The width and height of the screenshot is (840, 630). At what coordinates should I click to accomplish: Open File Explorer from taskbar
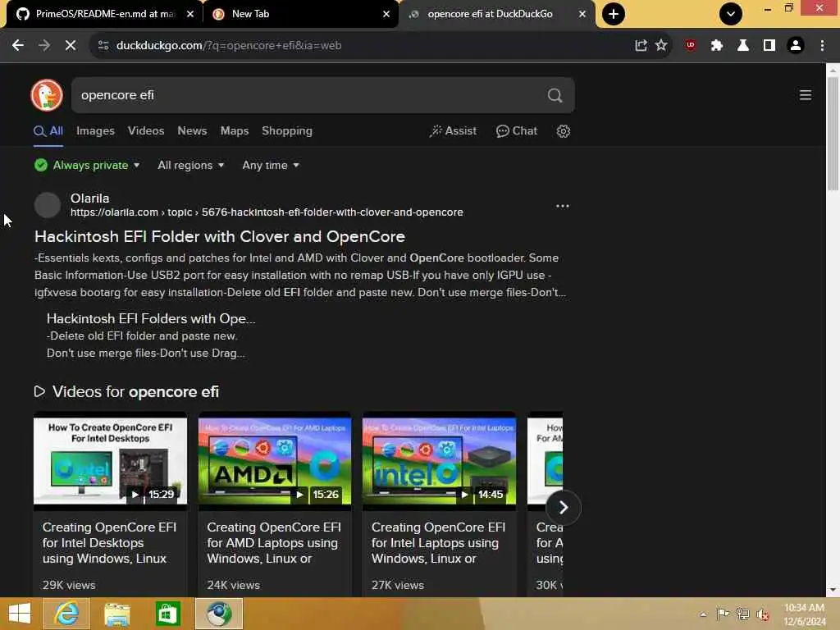tap(117, 614)
